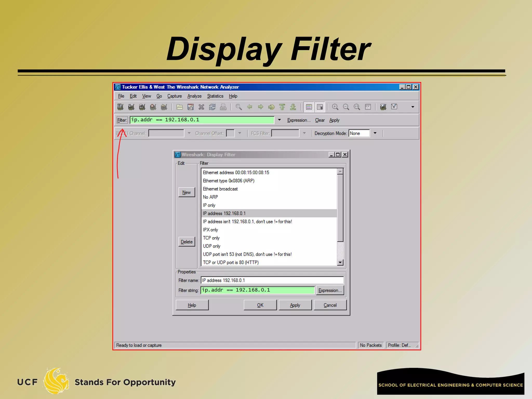Image resolution: width=532 pixels, height=399 pixels.
Task: Open the Decryption Mode dropdown
Action: (375, 133)
